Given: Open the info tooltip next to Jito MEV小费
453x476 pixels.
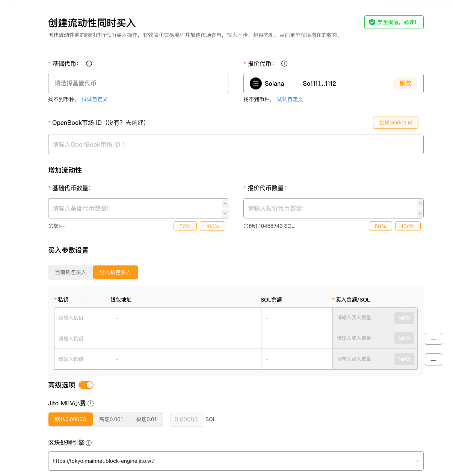Looking at the screenshot, I should pos(91,403).
